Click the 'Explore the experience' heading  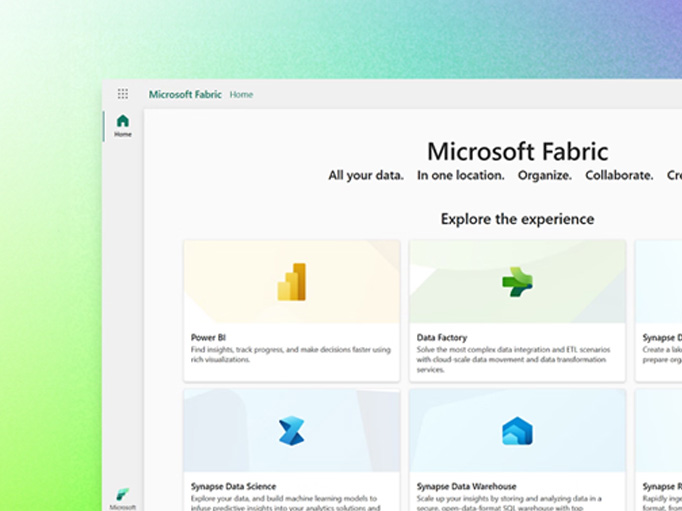[518, 219]
